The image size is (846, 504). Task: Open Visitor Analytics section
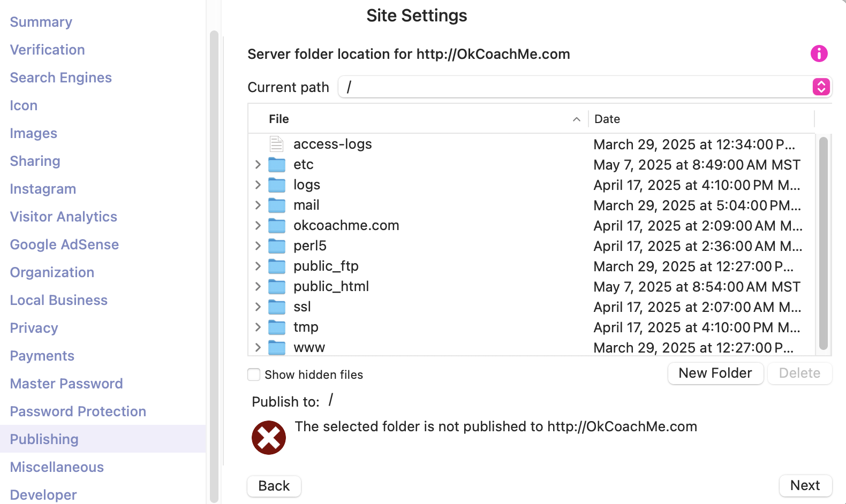(x=64, y=217)
